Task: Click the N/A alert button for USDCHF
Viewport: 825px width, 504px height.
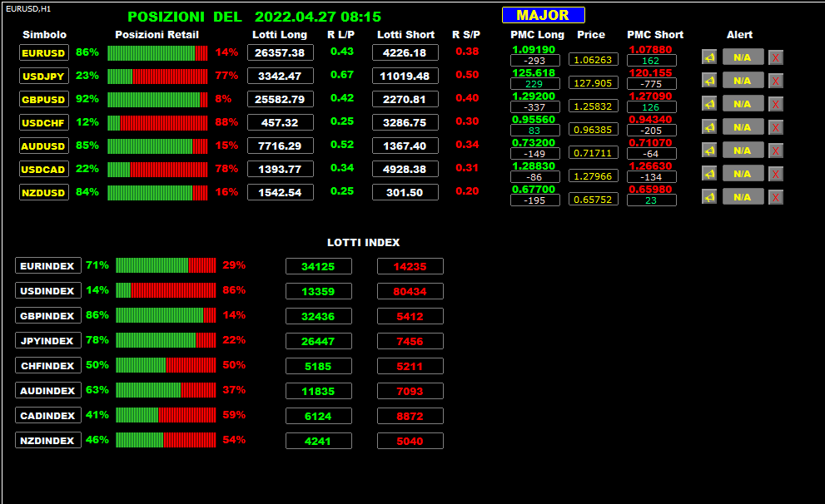Action: [743, 127]
